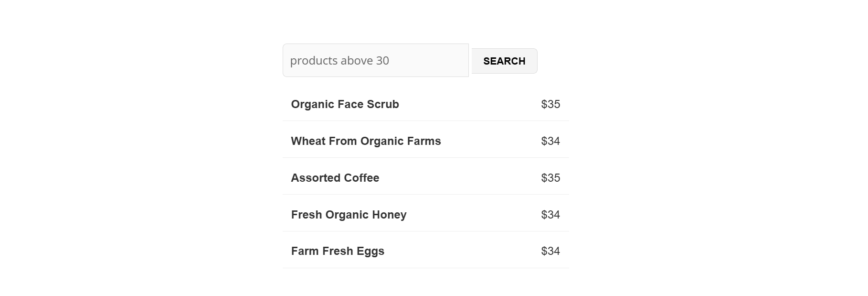Click the word "Wheat" in the second product
The width and height of the screenshot is (868, 296).
coord(307,141)
